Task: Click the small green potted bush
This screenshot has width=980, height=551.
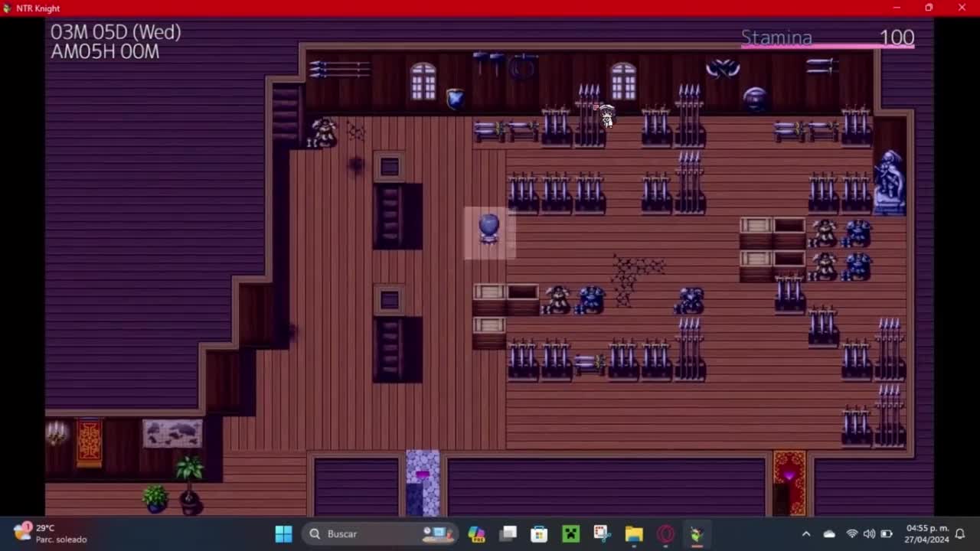Action: point(155,499)
